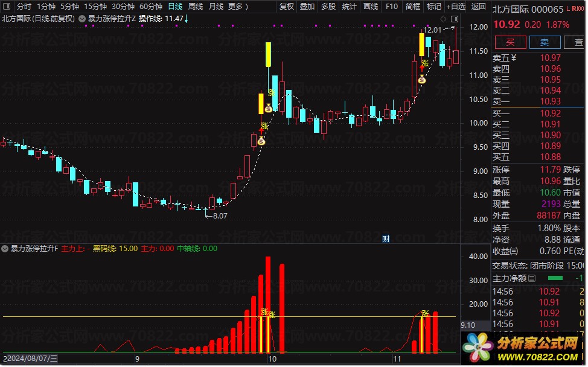588x367 pixels.
Task: Toggle 简框 simple frame
Action: tap(413, 7)
